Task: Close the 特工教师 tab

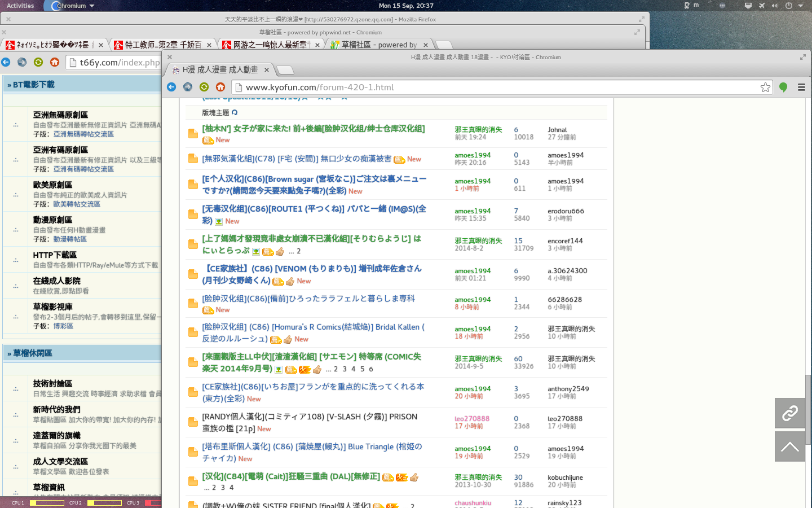Action: coord(209,45)
